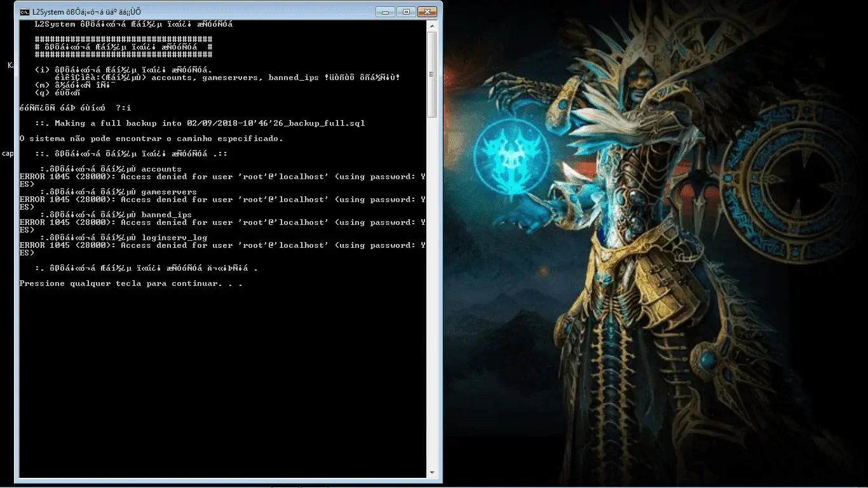Click the console vertical scrollbar thumb
This screenshot has width=868, height=488.
tap(432, 74)
